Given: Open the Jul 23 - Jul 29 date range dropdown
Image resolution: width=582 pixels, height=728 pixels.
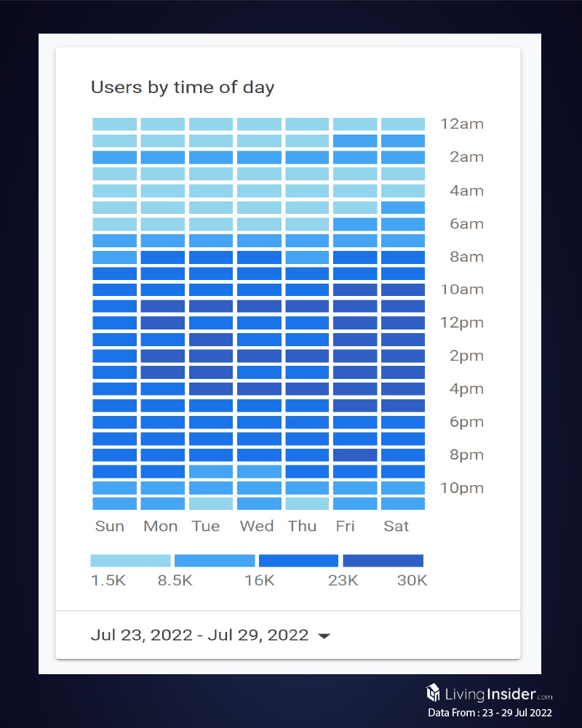Looking at the screenshot, I should point(200,635).
